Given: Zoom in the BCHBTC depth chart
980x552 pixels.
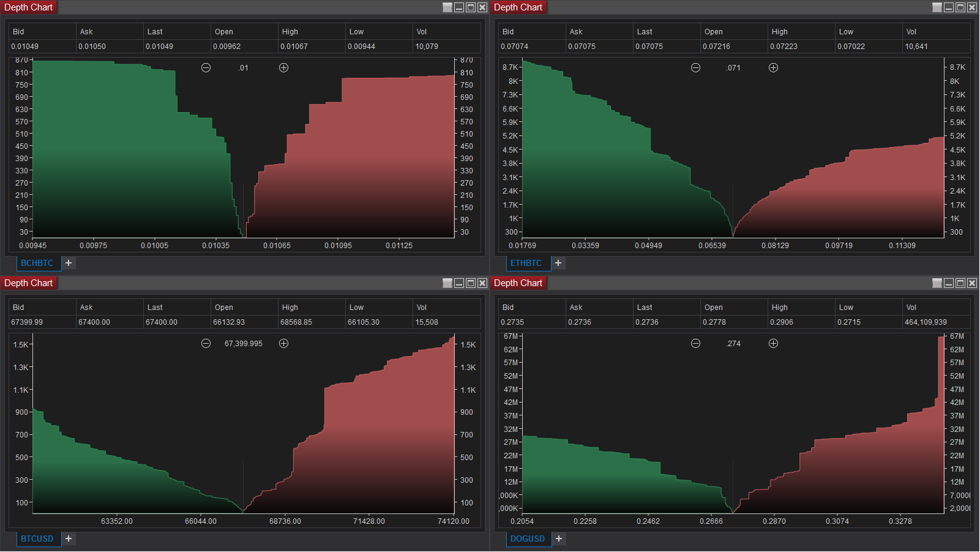Looking at the screenshot, I should tap(283, 68).
